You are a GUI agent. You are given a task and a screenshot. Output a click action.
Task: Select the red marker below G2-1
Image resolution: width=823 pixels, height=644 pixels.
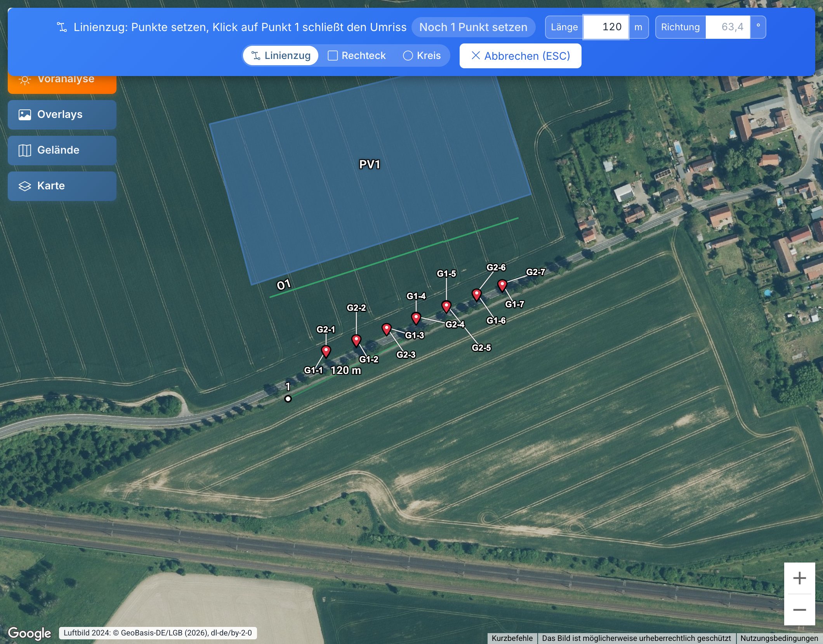click(x=326, y=351)
